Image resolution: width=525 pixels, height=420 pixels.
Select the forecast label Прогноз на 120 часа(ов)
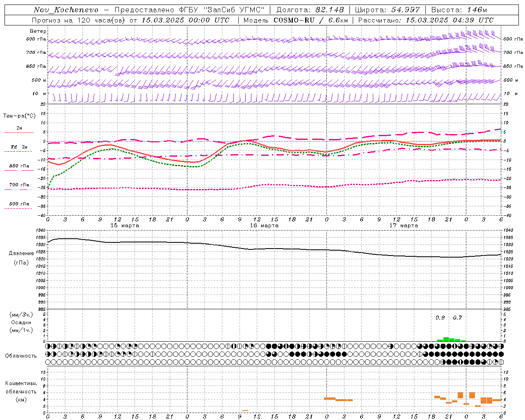pos(79,20)
